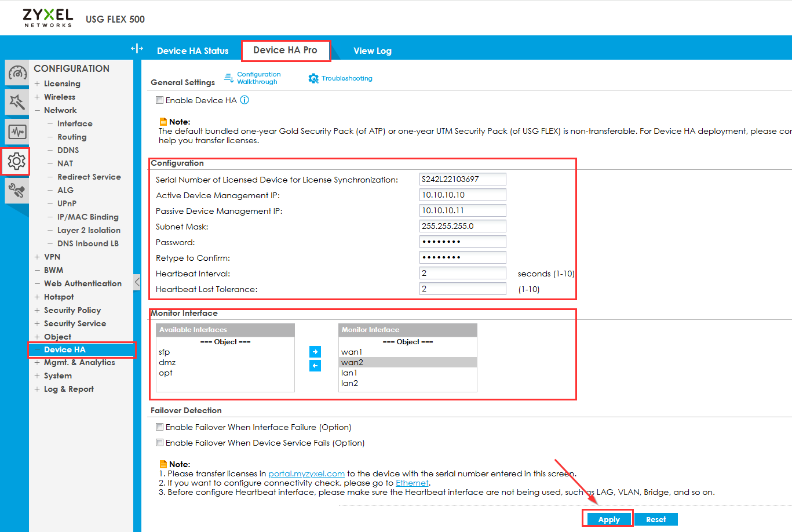Click the Apply button
Screen dimensions: 792x532
pos(607,519)
